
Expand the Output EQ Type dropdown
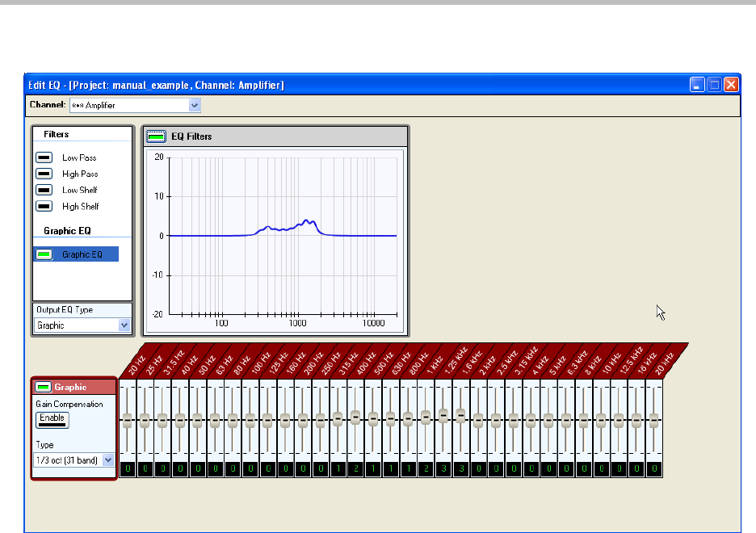[124, 325]
